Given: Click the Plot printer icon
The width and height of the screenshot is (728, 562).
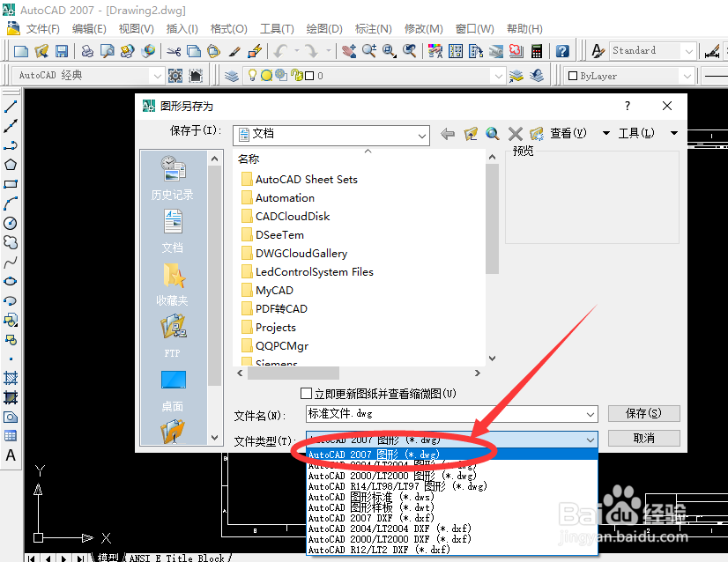Looking at the screenshot, I should pos(87,50).
